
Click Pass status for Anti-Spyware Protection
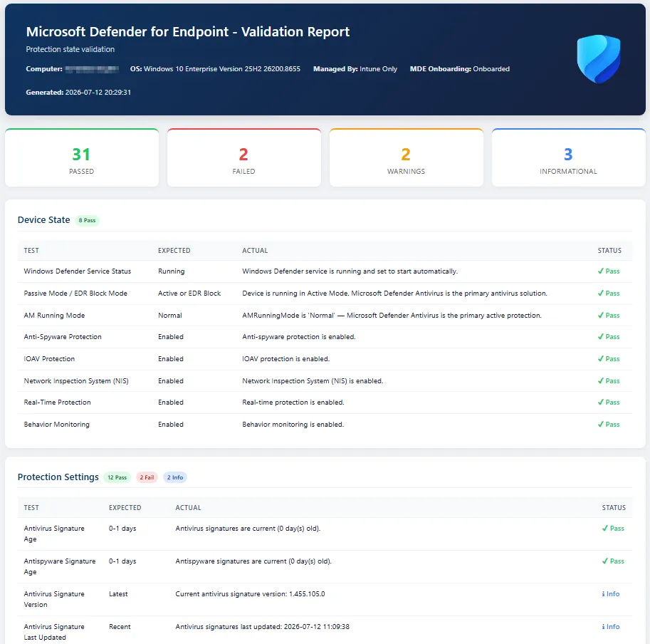click(609, 337)
